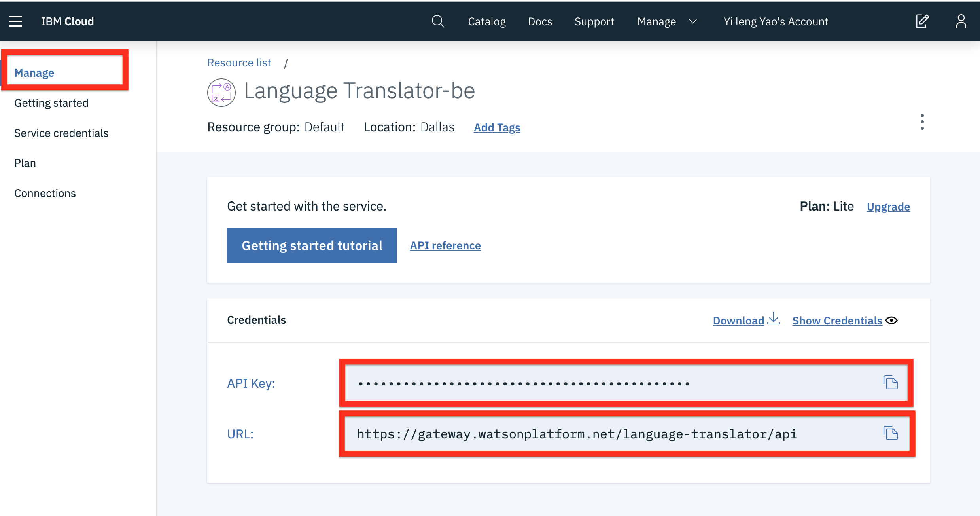Go to the Plan sidebar item
Viewport: 980px width, 516px height.
tap(25, 163)
